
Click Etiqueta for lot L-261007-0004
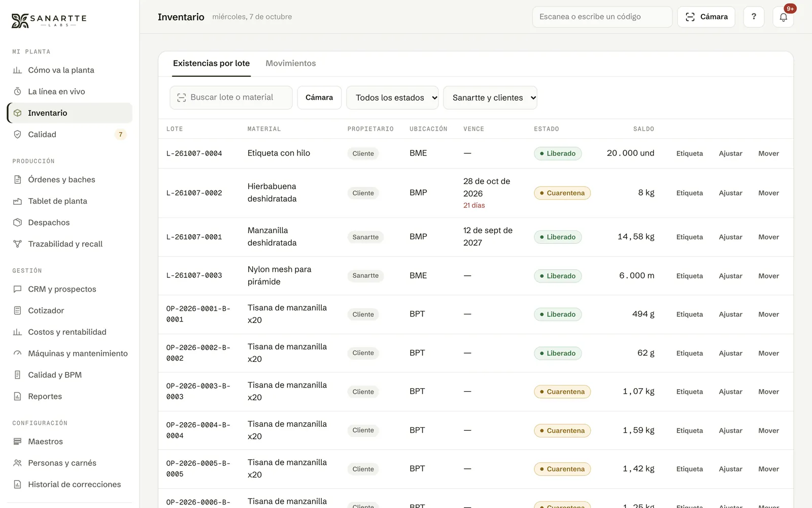tap(689, 153)
